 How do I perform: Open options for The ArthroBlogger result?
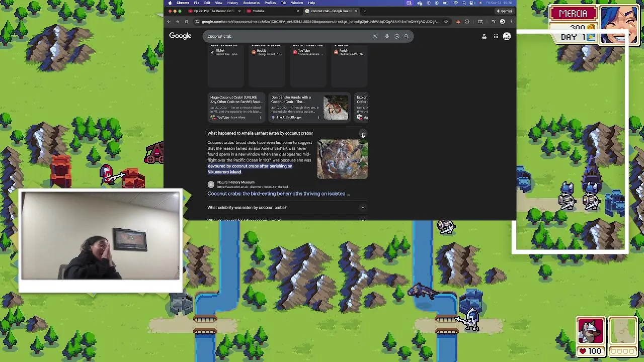318,117
